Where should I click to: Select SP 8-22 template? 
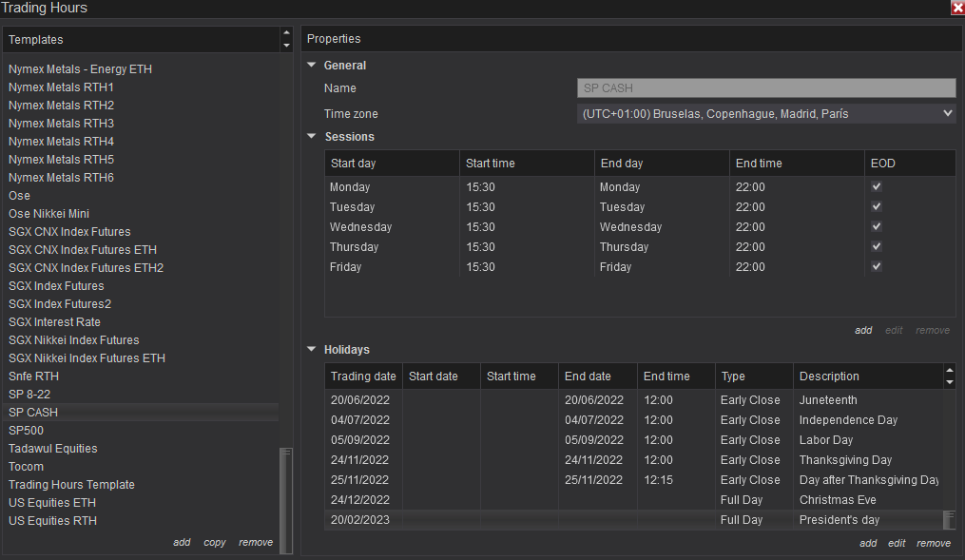pos(29,394)
